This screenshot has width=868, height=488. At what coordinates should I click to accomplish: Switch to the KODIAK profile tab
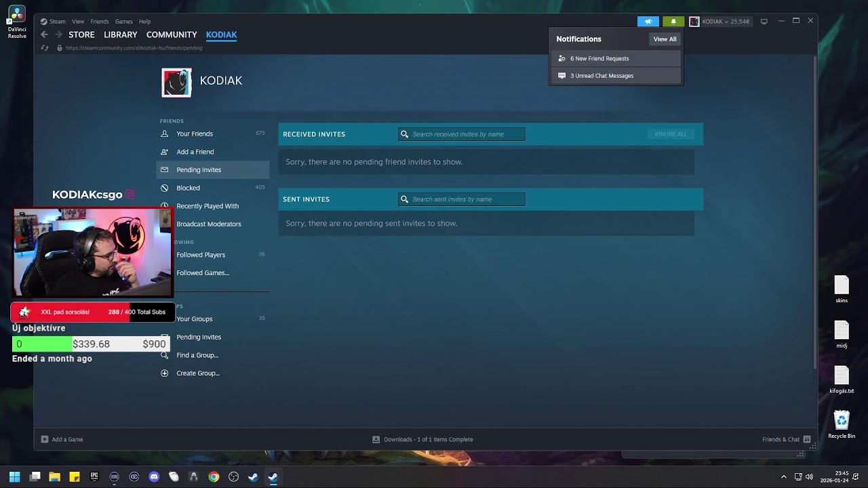point(222,35)
